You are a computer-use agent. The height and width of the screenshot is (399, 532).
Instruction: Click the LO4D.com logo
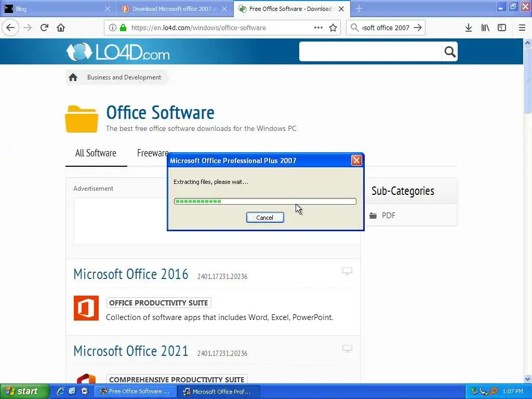coord(118,52)
